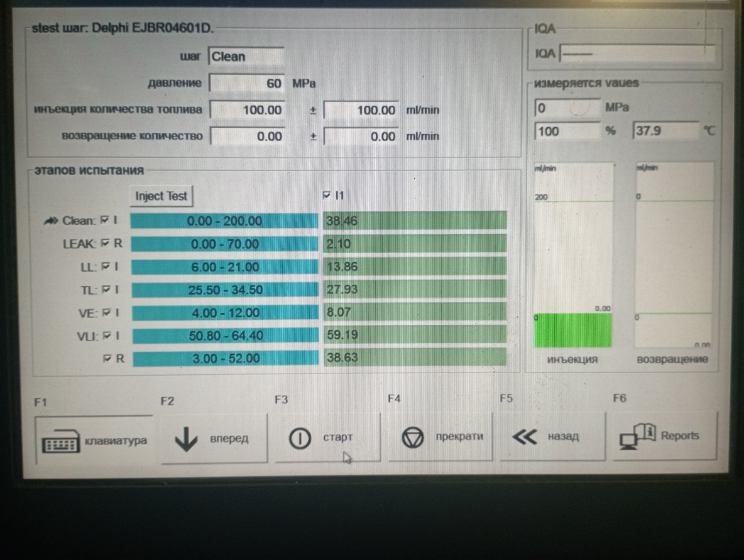Image resolution: width=744 pixels, height=560 pixels.
Task: Click the измеряется vaues group label
Action: pos(586,83)
